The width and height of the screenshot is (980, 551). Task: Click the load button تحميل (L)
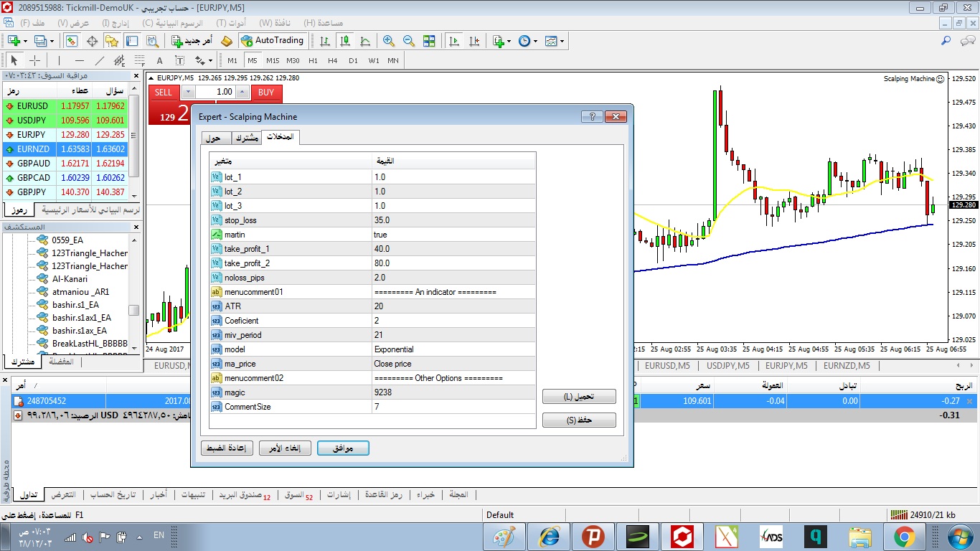[579, 397]
